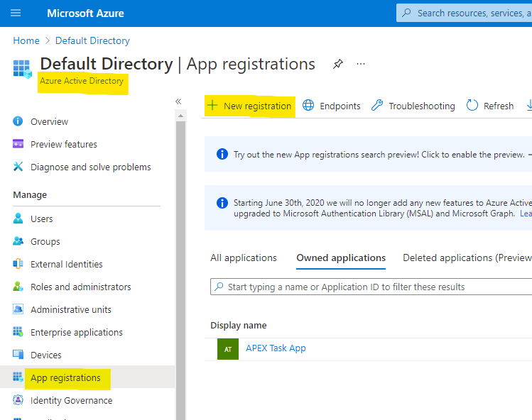Pin the Default Directory blade
532x420 pixels.
[x=338, y=65]
